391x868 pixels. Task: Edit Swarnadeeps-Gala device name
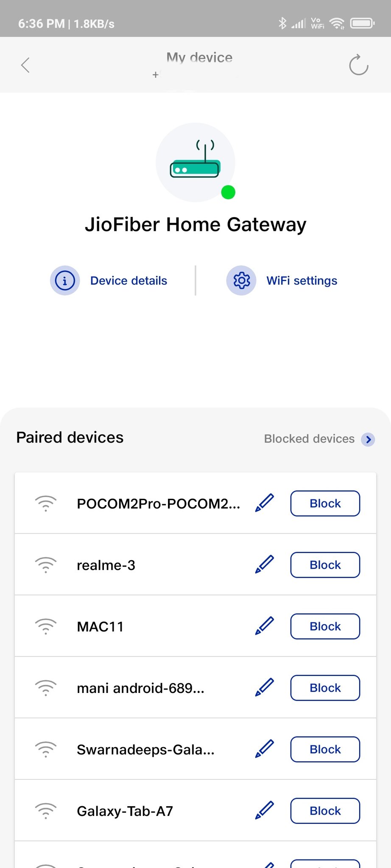click(x=265, y=749)
